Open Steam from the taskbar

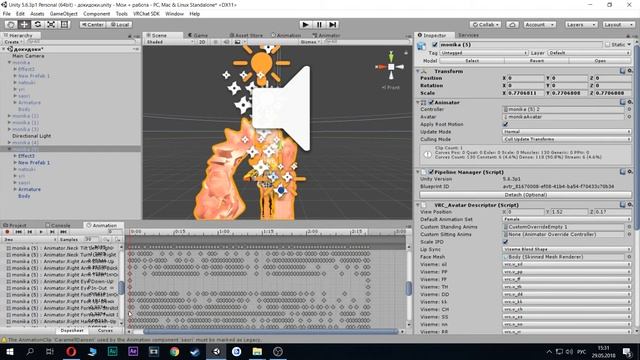click(195, 351)
